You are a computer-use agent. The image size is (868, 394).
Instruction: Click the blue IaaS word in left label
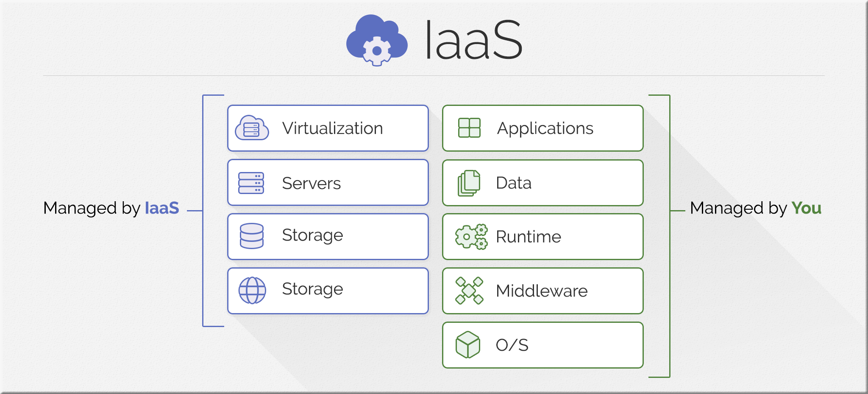(x=162, y=208)
